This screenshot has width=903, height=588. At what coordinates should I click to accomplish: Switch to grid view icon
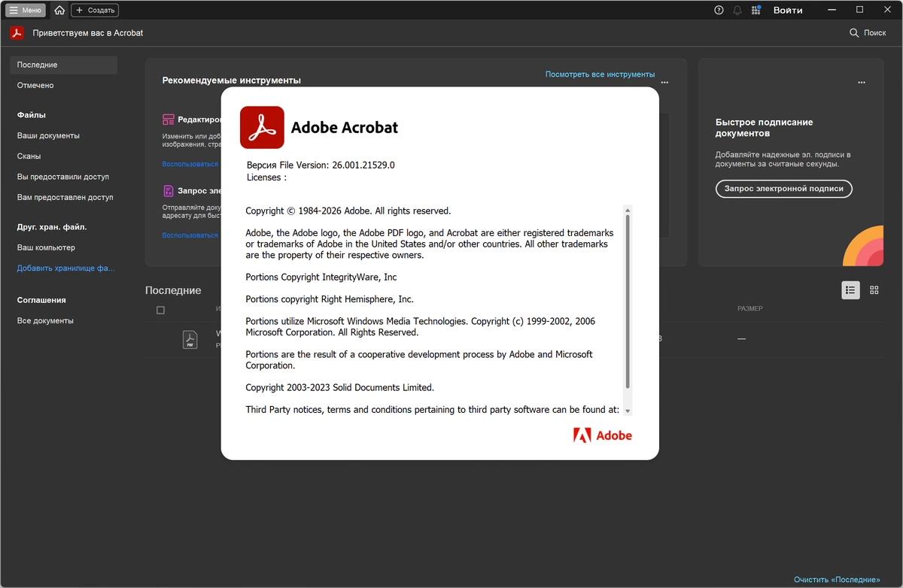pyautogui.click(x=874, y=290)
